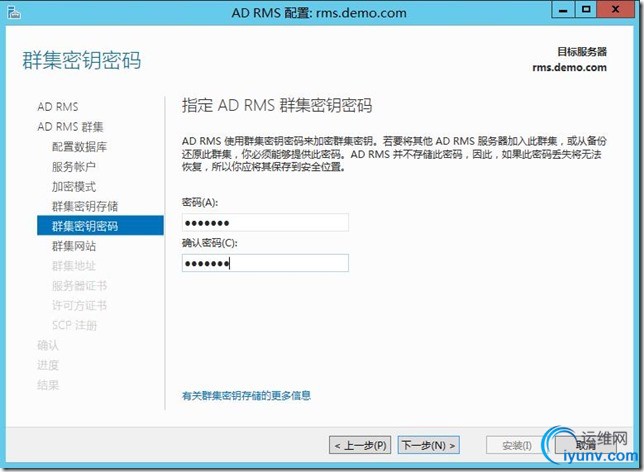Click the 上一步(P) back button
This screenshot has height=472, width=644.
360,445
